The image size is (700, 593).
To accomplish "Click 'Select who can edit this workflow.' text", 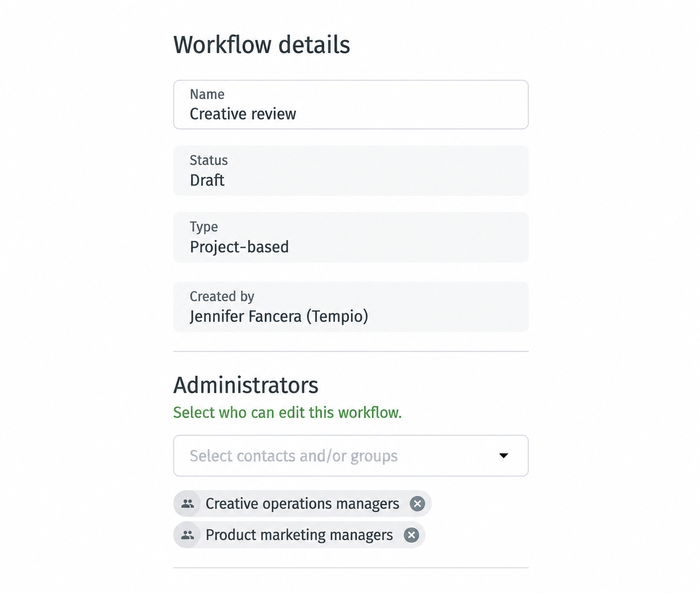I will click(x=287, y=413).
